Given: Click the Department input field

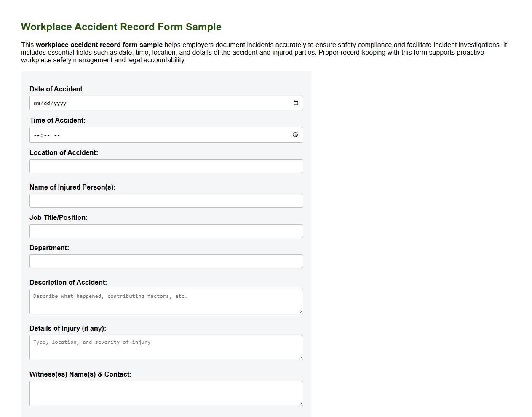Looking at the screenshot, I should [x=166, y=261].
